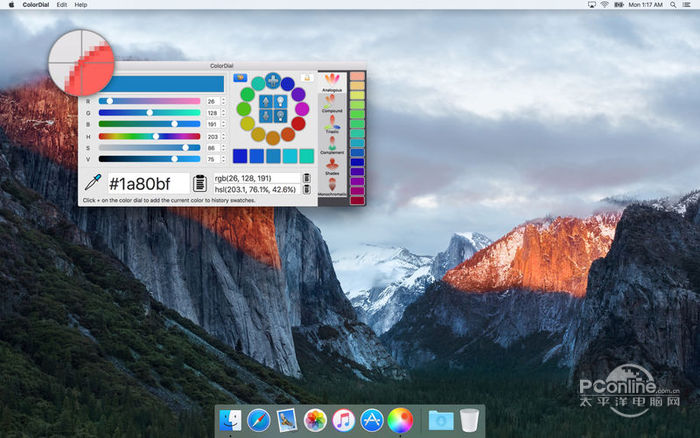700x438 pixels.
Task: Click the stepper next to the R value 26
Action: [x=223, y=101]
